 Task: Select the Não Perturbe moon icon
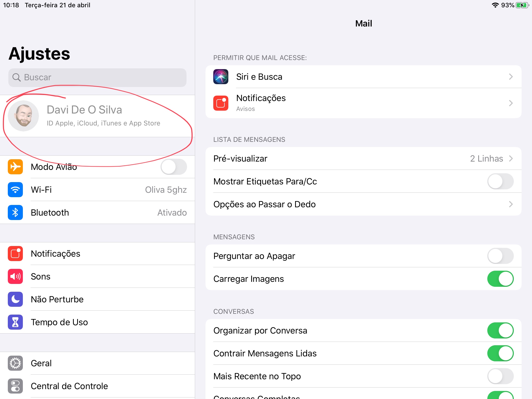click(x=15, y=299)
